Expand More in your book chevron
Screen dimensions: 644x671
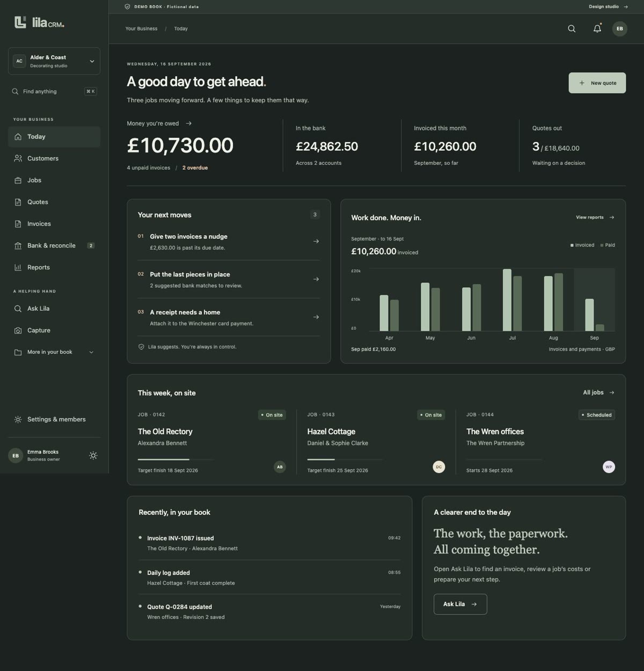pos(91,352)
